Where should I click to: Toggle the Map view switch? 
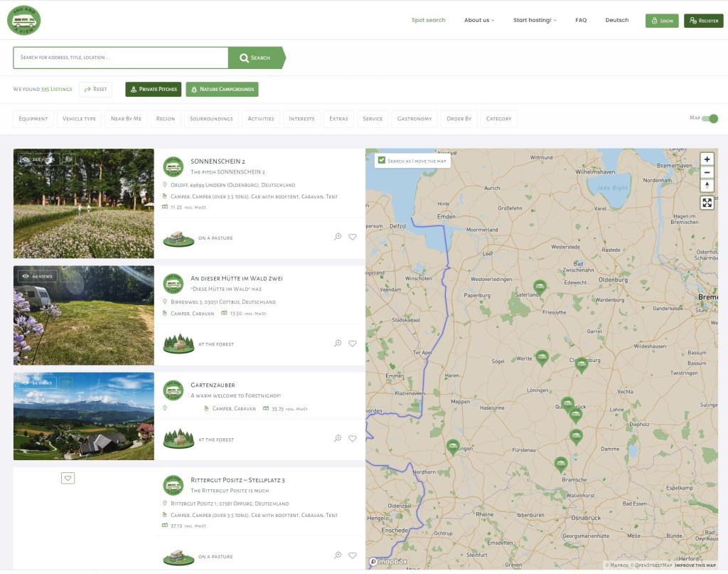click(710, 119)
